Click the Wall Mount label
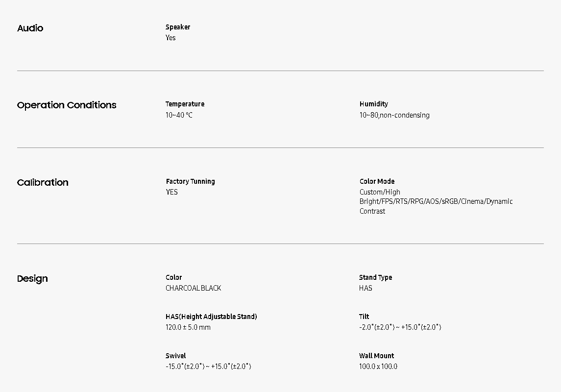The height and width of the screenshot is (392, 561). coord(376,356)
